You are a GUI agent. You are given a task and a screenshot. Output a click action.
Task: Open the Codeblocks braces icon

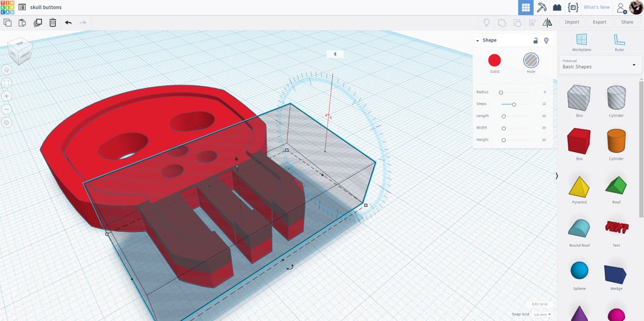click(x=572, y=8)
